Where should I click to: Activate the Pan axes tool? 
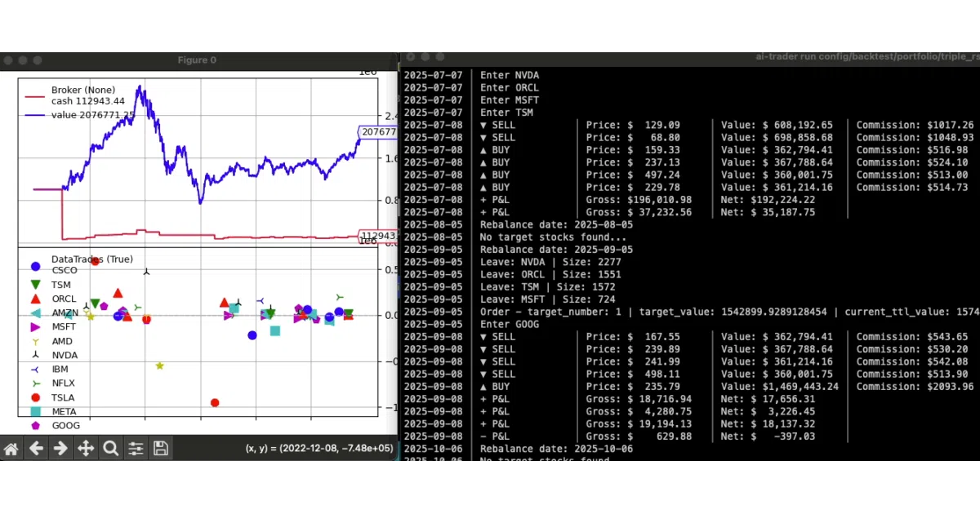[x=86, y=448]
